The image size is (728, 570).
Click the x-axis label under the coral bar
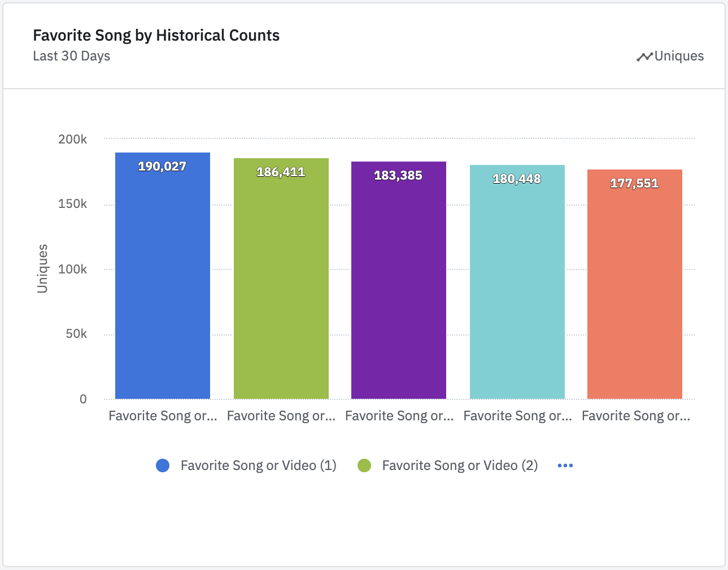[x=636, y=416]
